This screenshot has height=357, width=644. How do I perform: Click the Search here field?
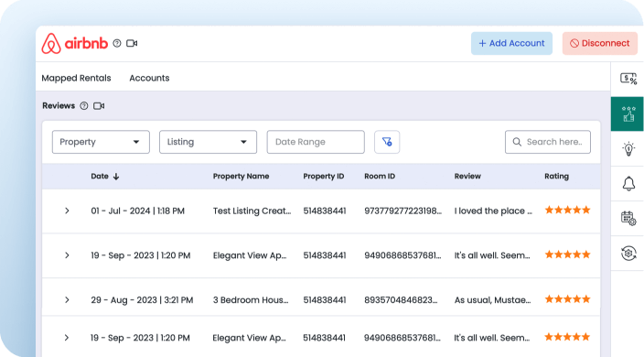(x=548, y=142)
